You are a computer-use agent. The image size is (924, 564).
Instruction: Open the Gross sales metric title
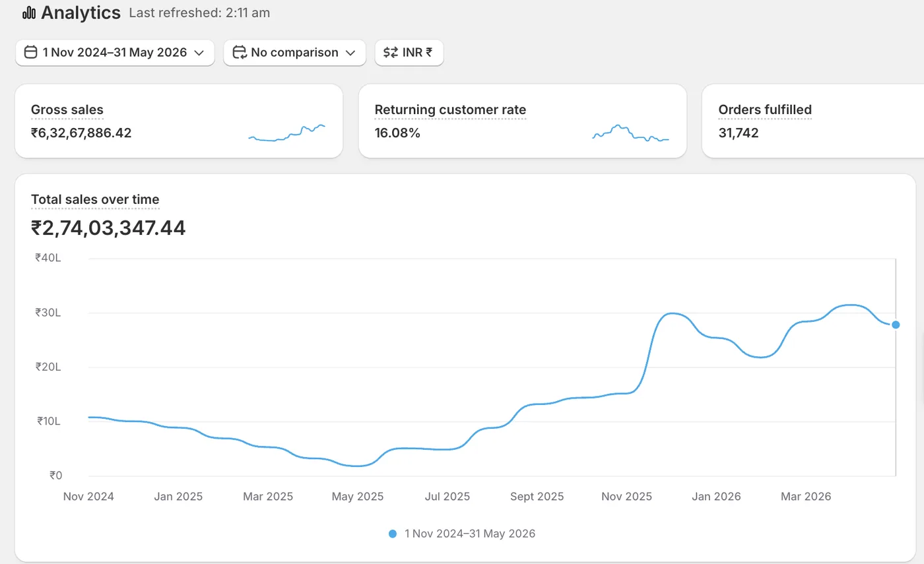point(67,110)
